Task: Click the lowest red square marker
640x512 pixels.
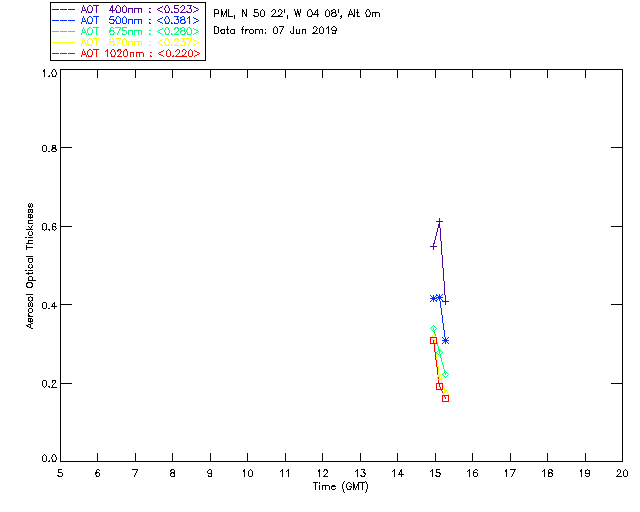Action: point(445,398)
